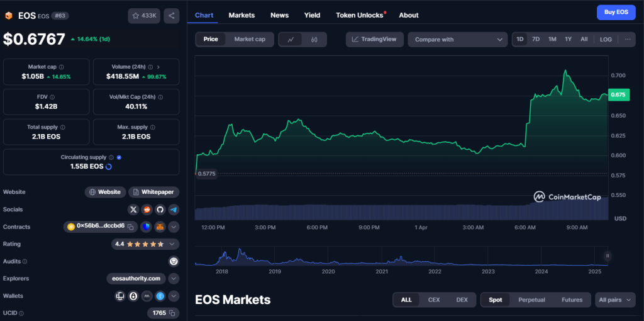Open the third wallet icon in Wallets row
This screenshot has height=321, width=644.
[147, 296]
